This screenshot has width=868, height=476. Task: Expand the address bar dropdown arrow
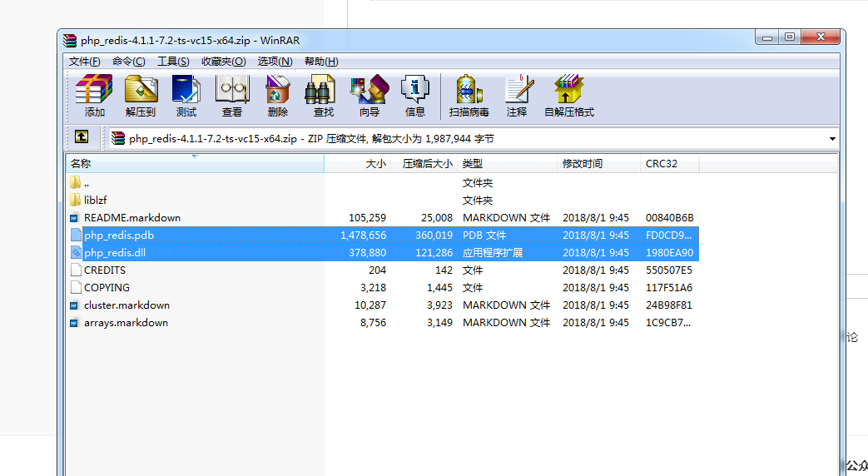click(832, 139)
